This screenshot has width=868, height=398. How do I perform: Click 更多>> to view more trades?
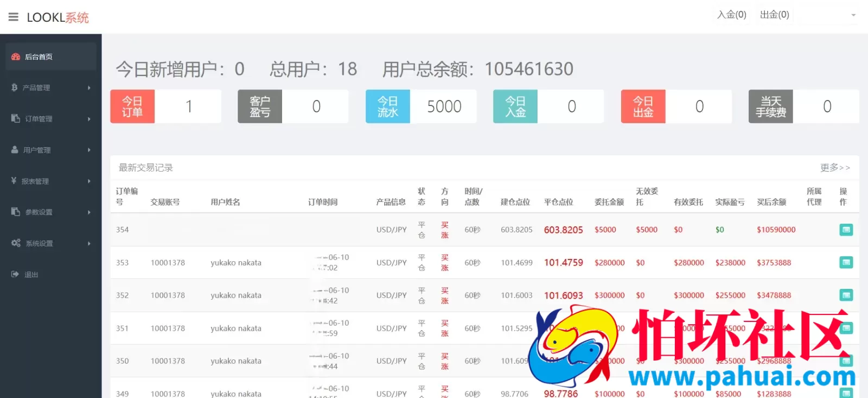pos(835,168)
